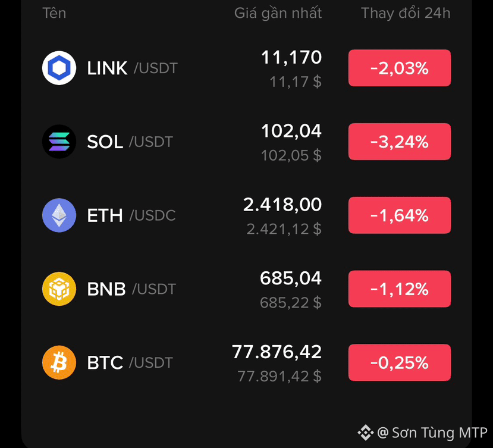493x448 pixels.
Task: Click the Binance logo in watermark
Action: 366,433
